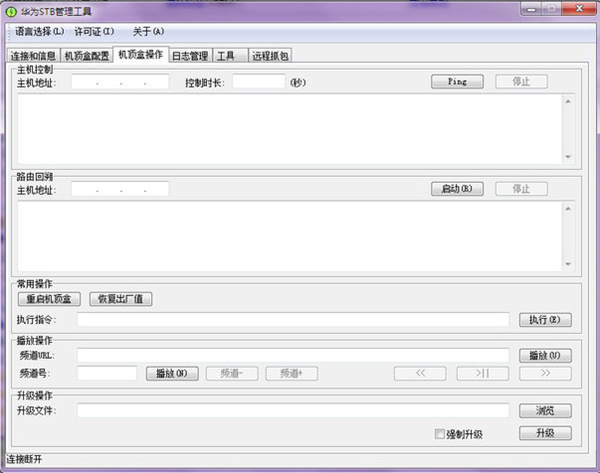Focus 主机地址 field in 主机控制 section
Screen dimensions: 600x473
(x=120, y=82)
